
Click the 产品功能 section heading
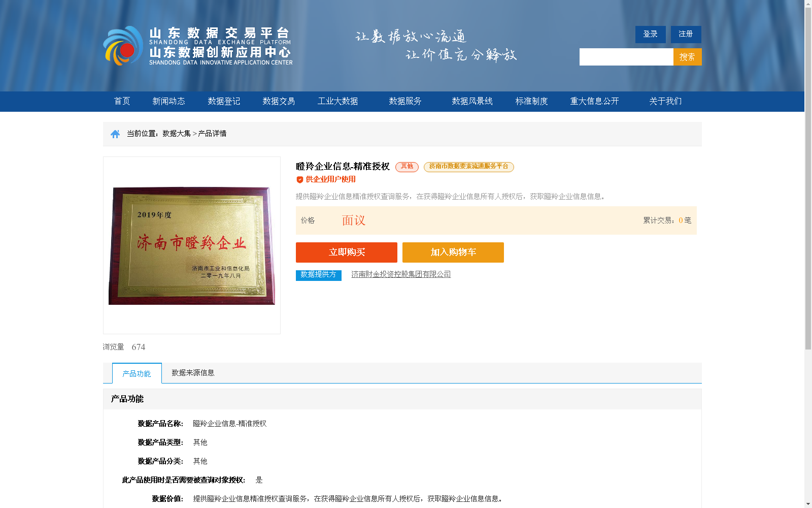point(127,399)
